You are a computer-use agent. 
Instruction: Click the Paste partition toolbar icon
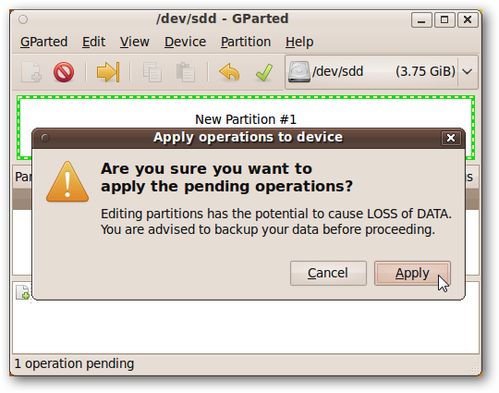(185, 72)
